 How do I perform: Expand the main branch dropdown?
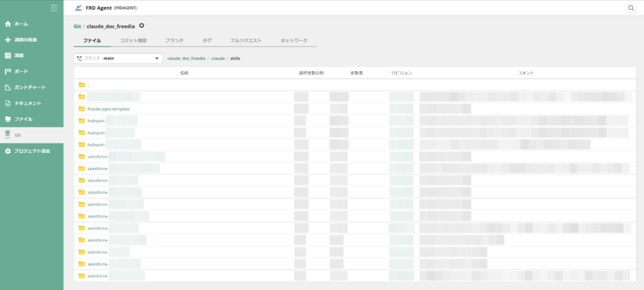(118, 59)
